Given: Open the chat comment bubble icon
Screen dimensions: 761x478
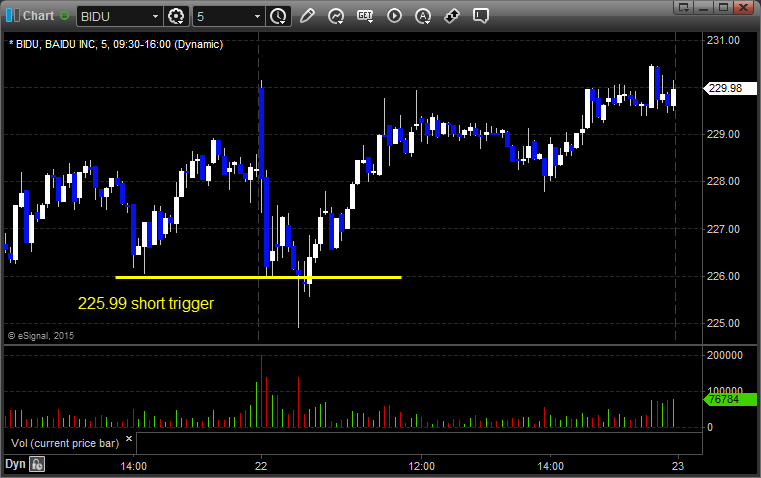Looking at the screenshot, I should click(480, 16).
